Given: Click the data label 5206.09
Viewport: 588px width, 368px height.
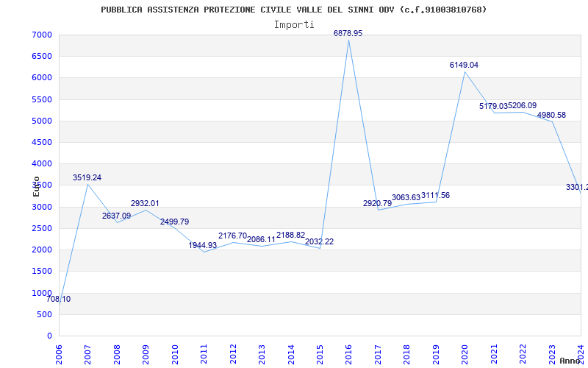Looking at the screenshot, I should [523, 105].
